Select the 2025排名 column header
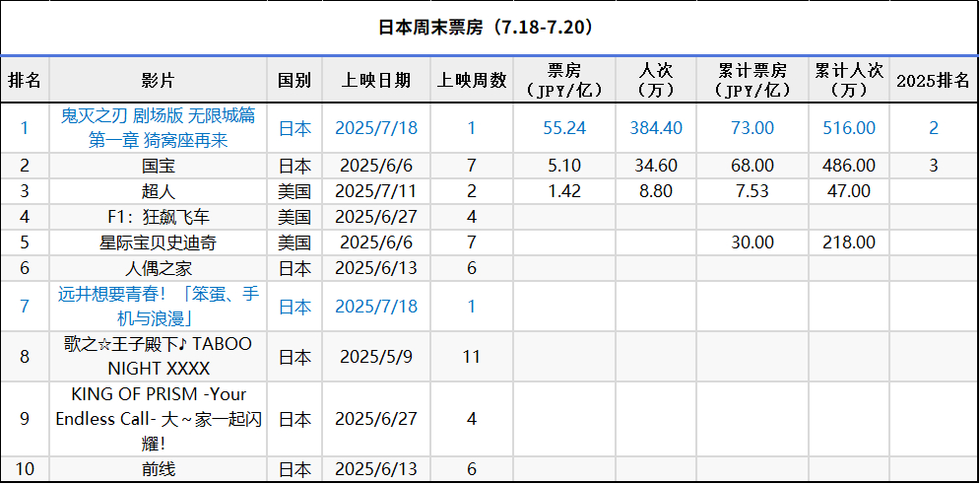 [933, 80]
